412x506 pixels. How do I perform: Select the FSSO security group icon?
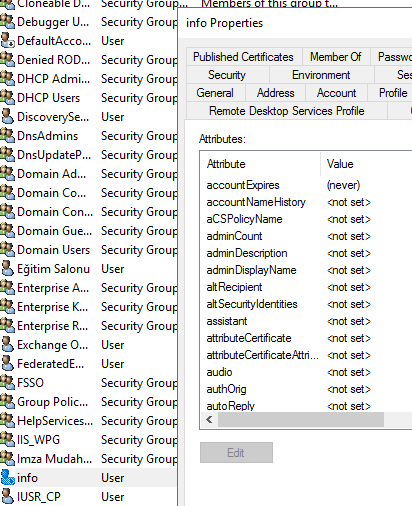tap(7, 382)
